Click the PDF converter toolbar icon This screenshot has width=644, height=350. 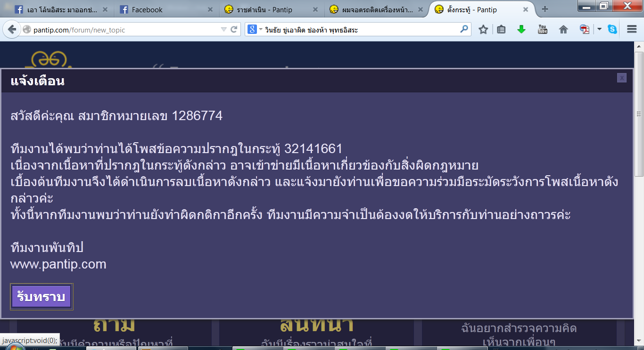coord(585,30)
